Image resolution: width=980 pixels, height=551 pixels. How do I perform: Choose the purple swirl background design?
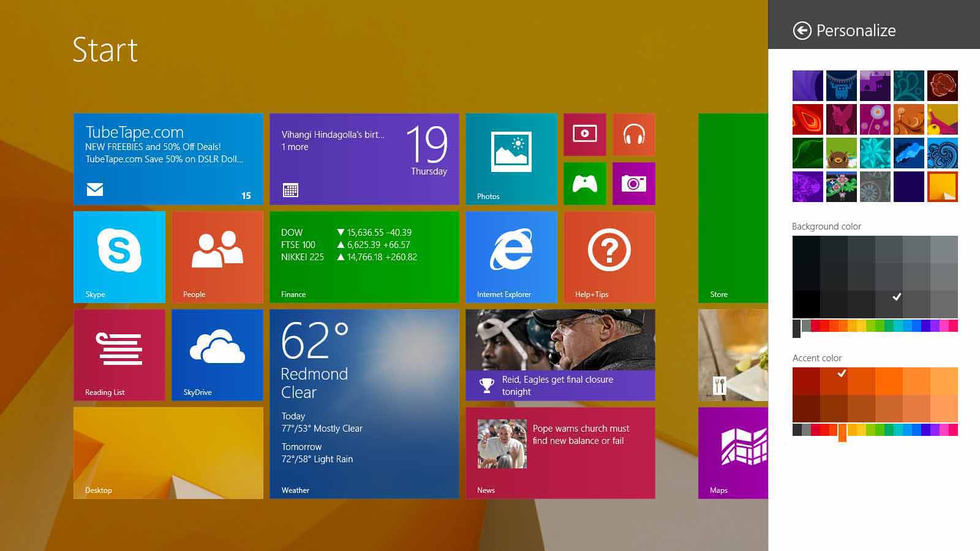click(808, 86)
